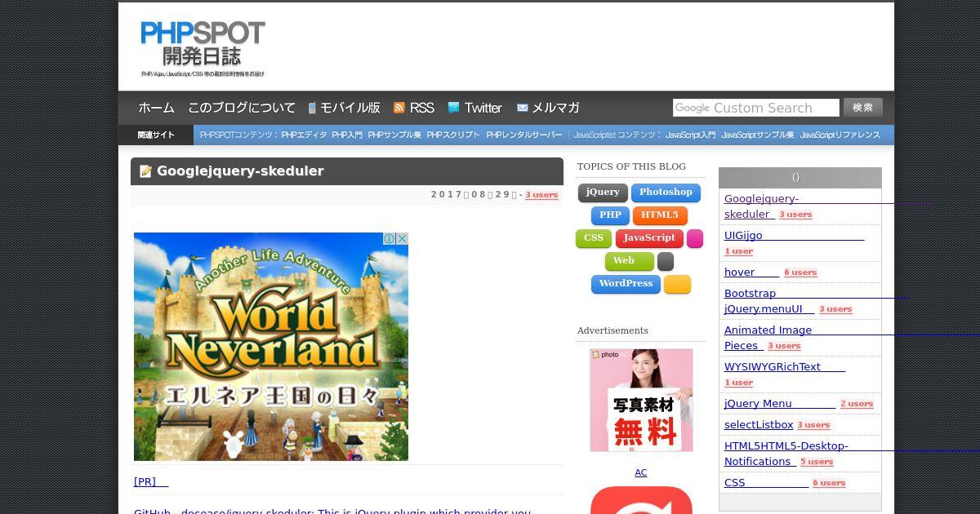Image resolution: width=980 pixels, height=514 pixels.
Task: Open the GitHub jquery-skeduler link
Action: pos(332,511)
